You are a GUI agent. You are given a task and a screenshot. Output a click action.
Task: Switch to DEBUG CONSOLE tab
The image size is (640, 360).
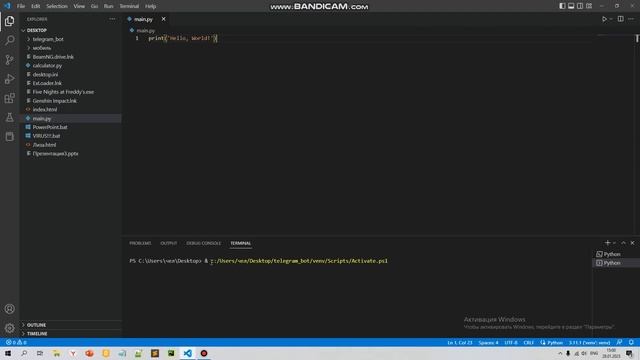point(203,243)
